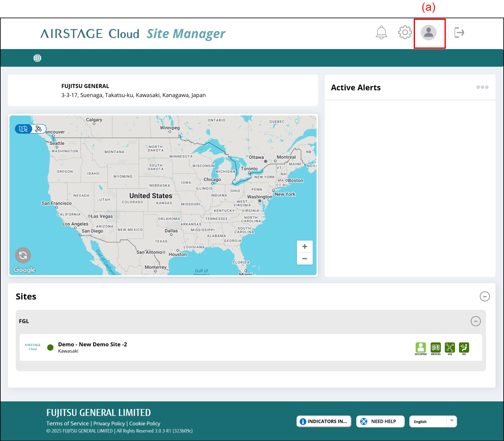Click the logout icon

click(x=459, y=32)
